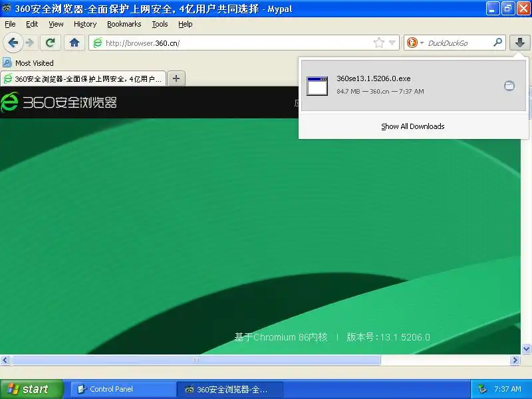Click the horizontal scrollbar right arrow

(x=515, y=360)
